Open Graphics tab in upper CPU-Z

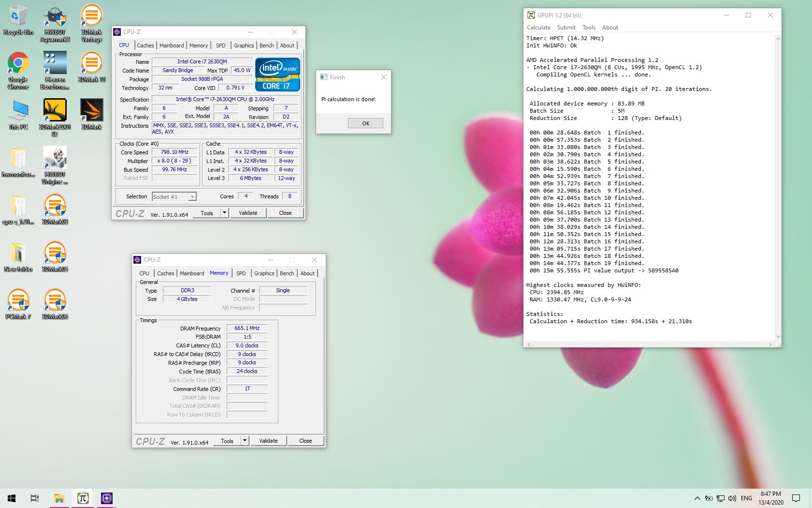tap(244, 45)
